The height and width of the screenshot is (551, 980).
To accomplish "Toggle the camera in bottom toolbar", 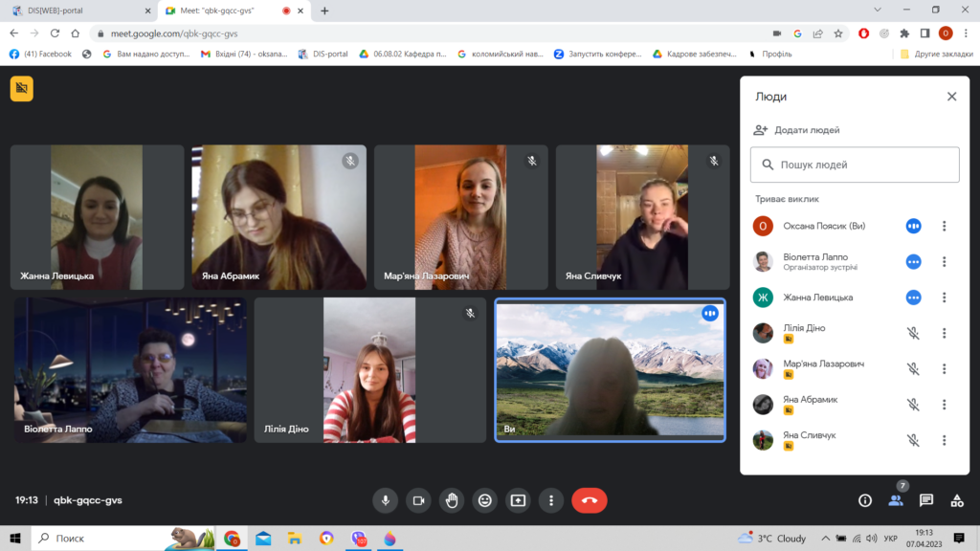I will click(418, 500).
